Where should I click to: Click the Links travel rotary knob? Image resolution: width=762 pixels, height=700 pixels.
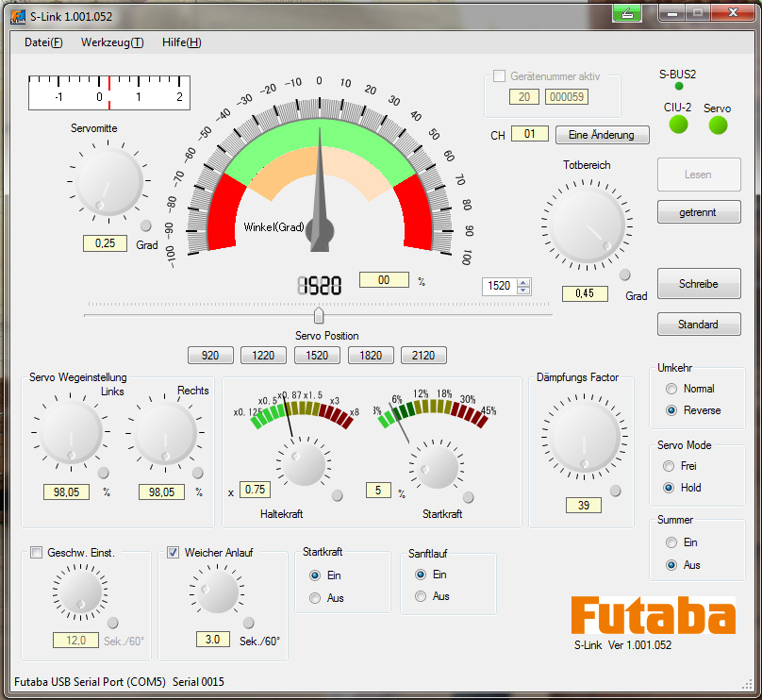(71, 432)
